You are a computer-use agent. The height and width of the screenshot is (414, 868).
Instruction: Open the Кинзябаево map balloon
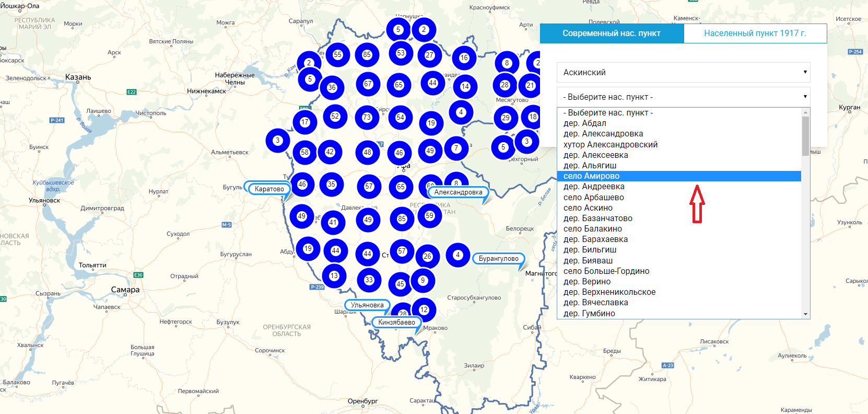(397, 323)
